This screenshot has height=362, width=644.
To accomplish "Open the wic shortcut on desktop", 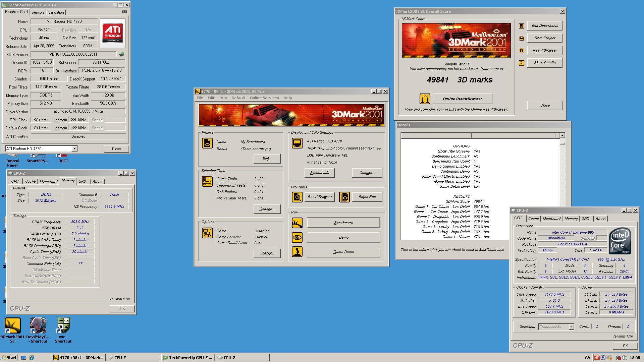I will [x=63, y=330].
